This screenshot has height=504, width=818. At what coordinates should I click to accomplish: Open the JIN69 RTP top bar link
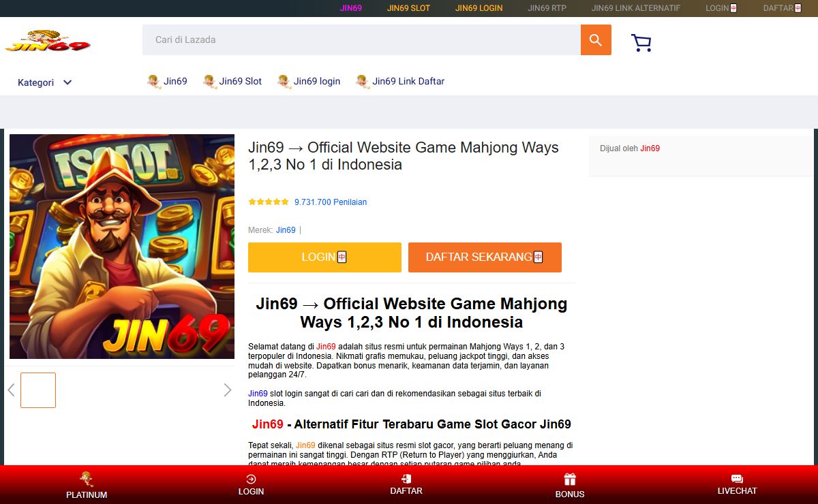coord(547,8)
